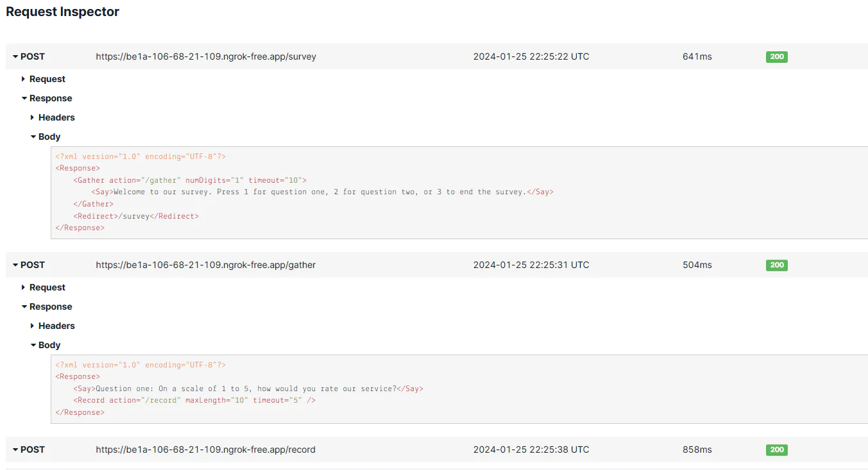Click the /gather ngrok URL
Screen dimensions: 868x470
(x=206, y=265)
